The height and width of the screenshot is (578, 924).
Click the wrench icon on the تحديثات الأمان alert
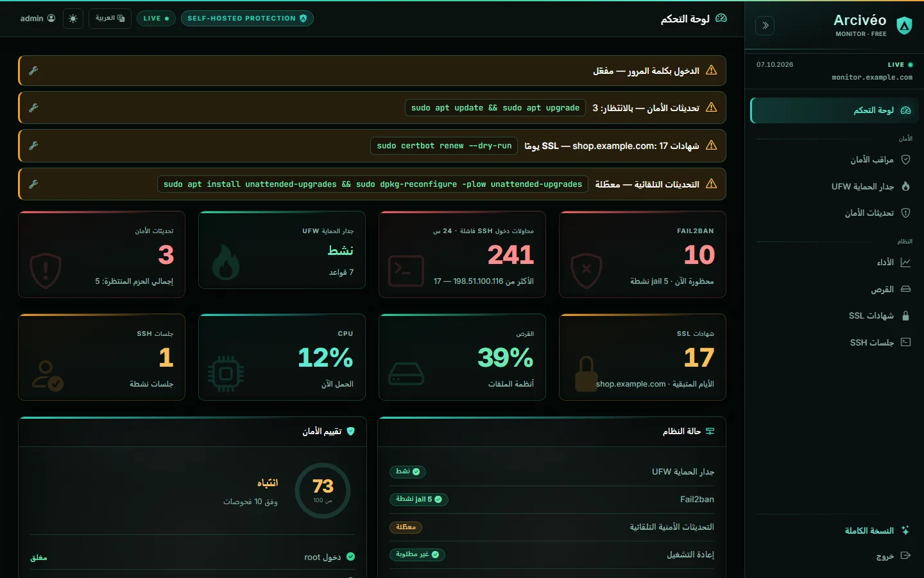pos(33,108)
